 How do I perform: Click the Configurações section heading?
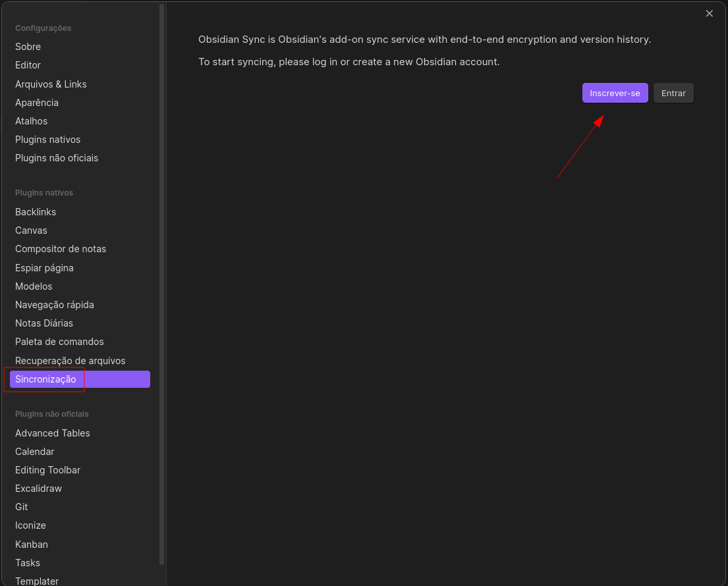click(43, 28)
